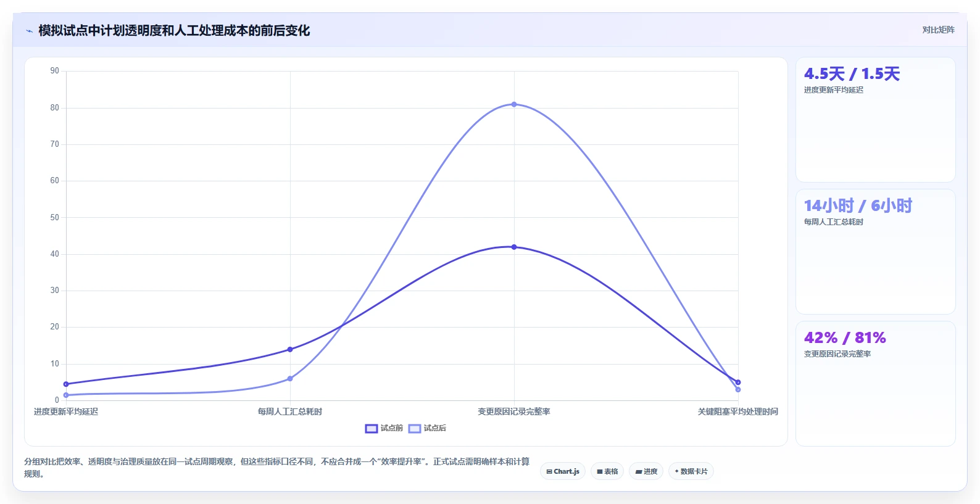The image size is (980, 504).
Task: Click the 试点后 point at 关键阻塞平均处理时间
Action: click(738, 389)
